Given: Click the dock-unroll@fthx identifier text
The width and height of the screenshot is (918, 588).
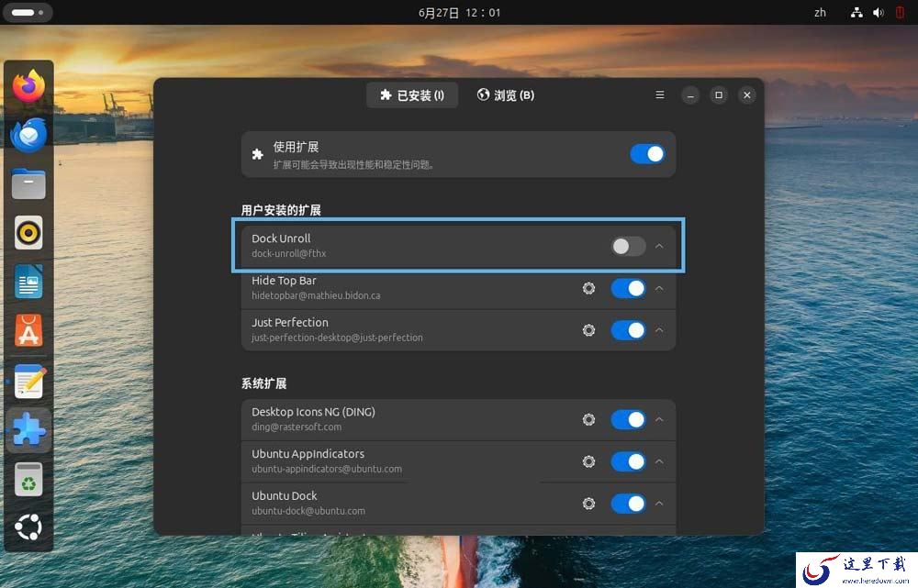Looking at the screenshot, I should (x=288, y=253).
